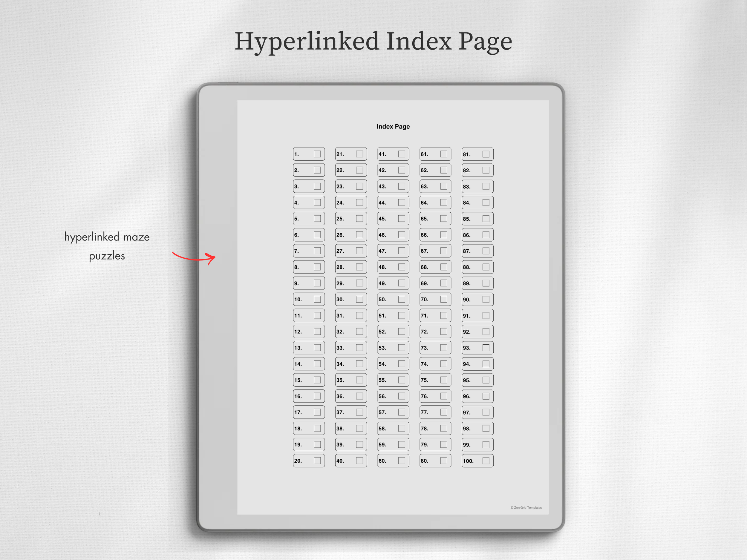Viewport: 747px width, 560px height.
Task: Check the box for puzzle 12
Action: pos(317,332)
